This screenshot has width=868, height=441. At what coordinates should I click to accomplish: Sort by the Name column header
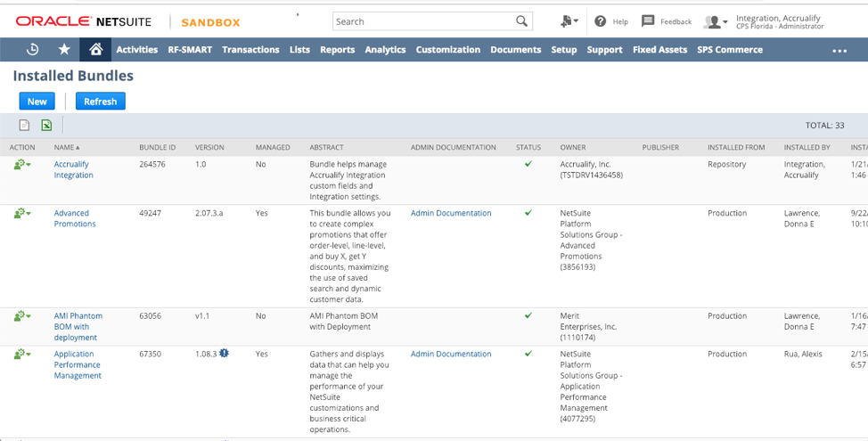67,147
